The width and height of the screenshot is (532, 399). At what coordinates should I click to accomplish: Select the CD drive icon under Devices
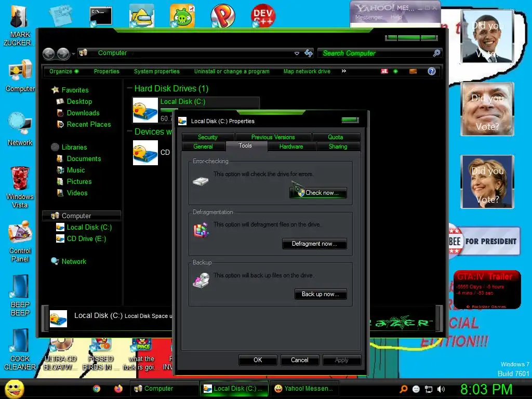point(145,153)
